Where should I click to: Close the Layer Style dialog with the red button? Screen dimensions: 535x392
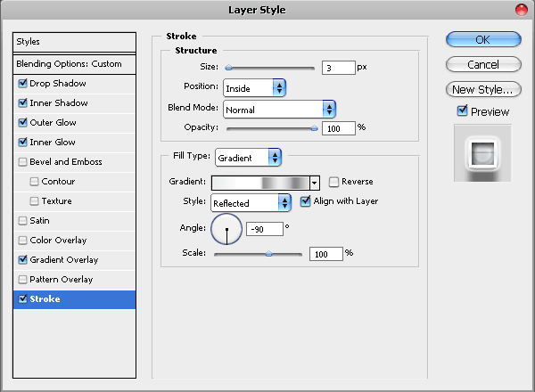[522, 10]
